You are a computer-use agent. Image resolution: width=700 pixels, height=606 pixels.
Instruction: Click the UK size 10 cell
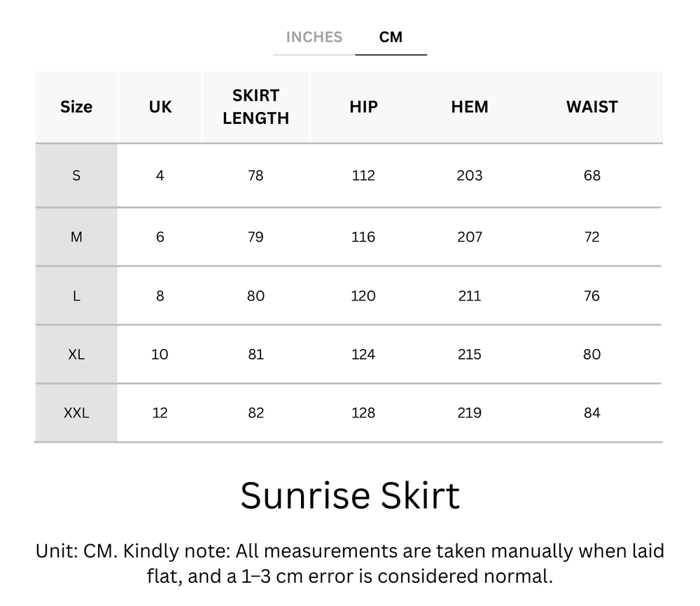160,354
